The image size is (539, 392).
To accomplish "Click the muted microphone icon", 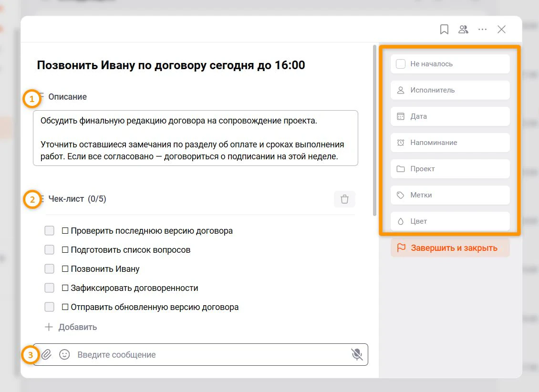I will (357, 354).
